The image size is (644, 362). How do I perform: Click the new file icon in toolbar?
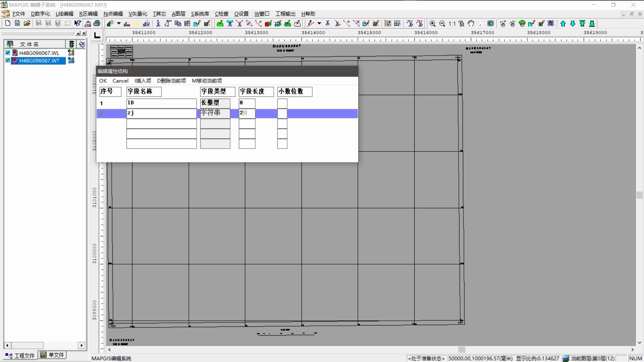click(x=8, y=23)
